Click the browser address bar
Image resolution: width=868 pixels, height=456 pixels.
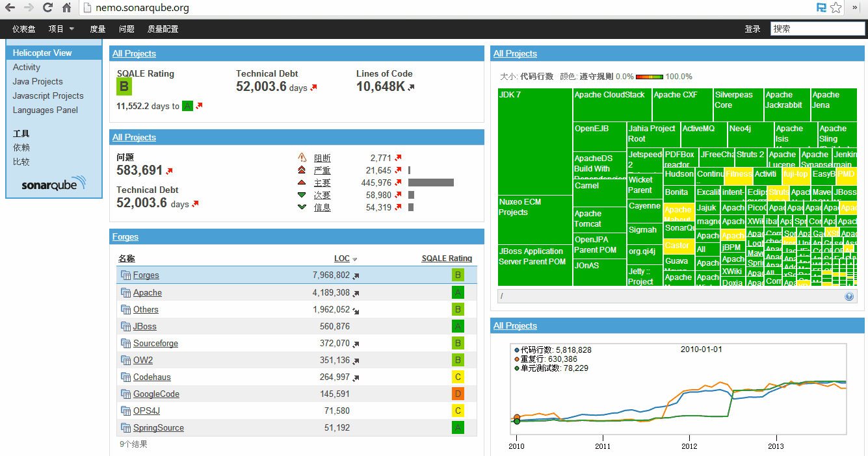point(449,8)
